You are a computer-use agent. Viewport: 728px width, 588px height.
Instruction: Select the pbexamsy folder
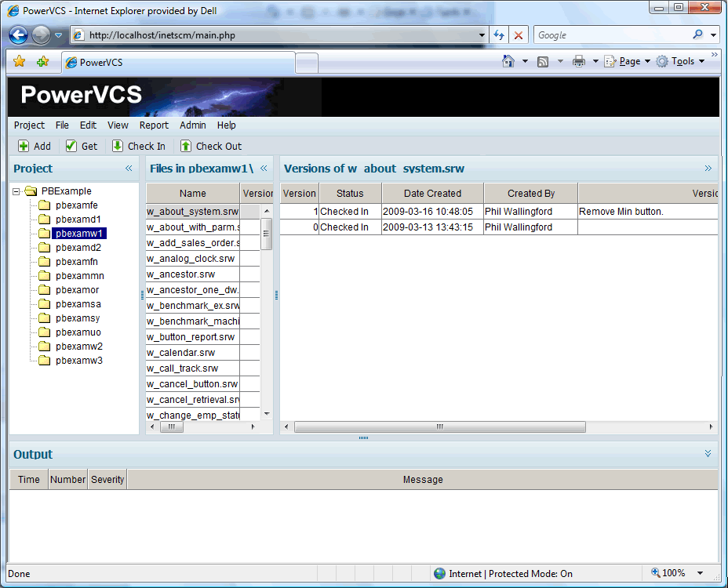pos(78,318)
